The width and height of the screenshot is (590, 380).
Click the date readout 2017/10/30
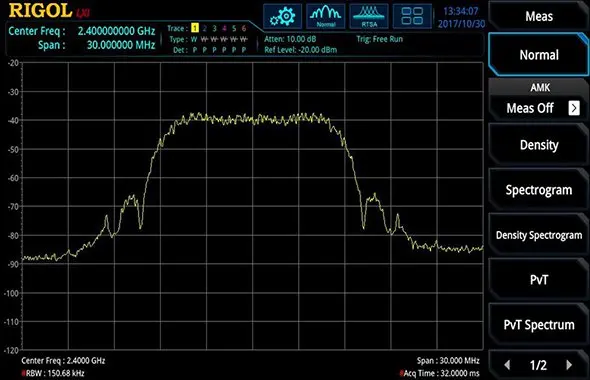tap(461, 24)
